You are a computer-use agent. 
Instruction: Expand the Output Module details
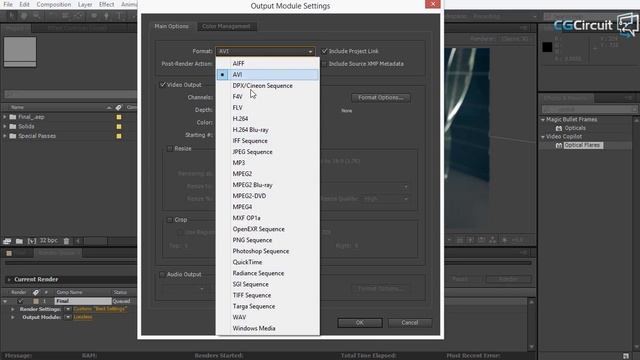[x=13, y=317]
